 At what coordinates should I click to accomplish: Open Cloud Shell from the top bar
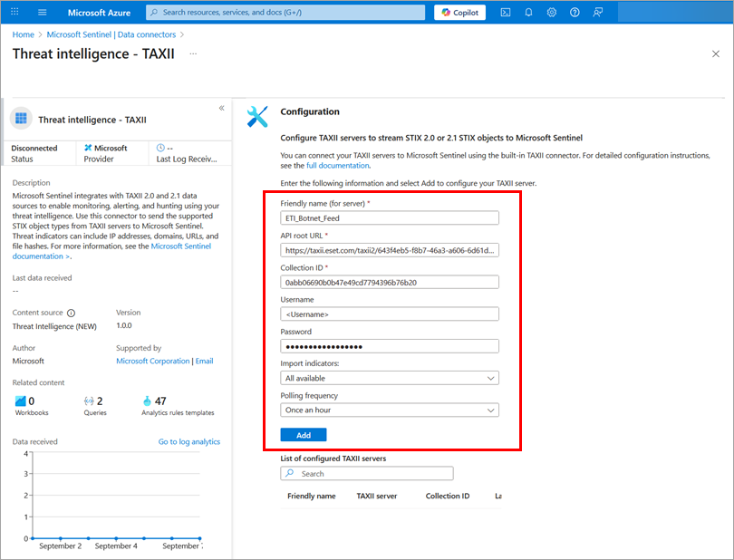click(x=505, y=13)
